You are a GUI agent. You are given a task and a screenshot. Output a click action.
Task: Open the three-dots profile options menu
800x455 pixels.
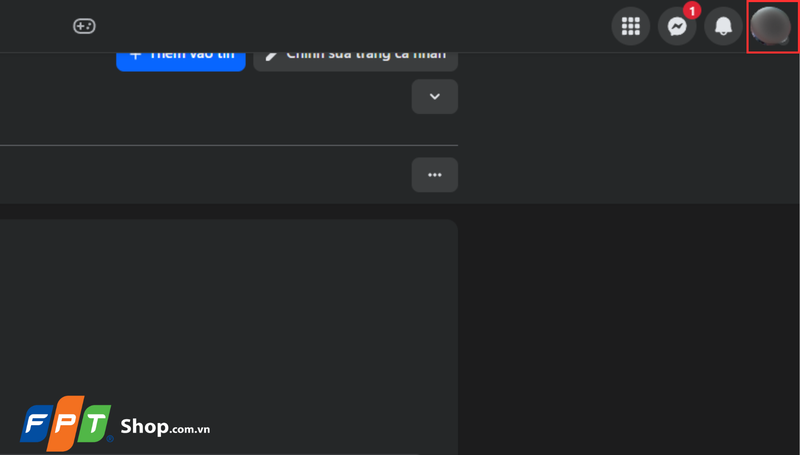435,175
